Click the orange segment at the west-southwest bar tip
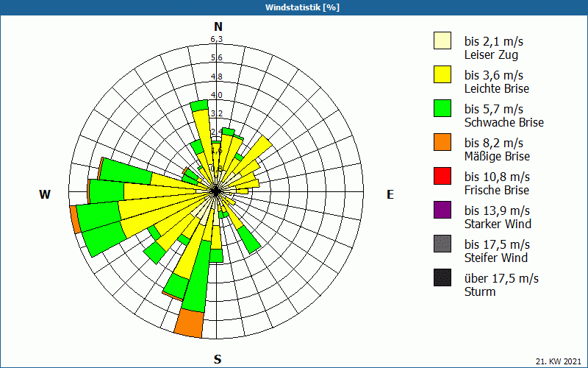 pos(75,219)
